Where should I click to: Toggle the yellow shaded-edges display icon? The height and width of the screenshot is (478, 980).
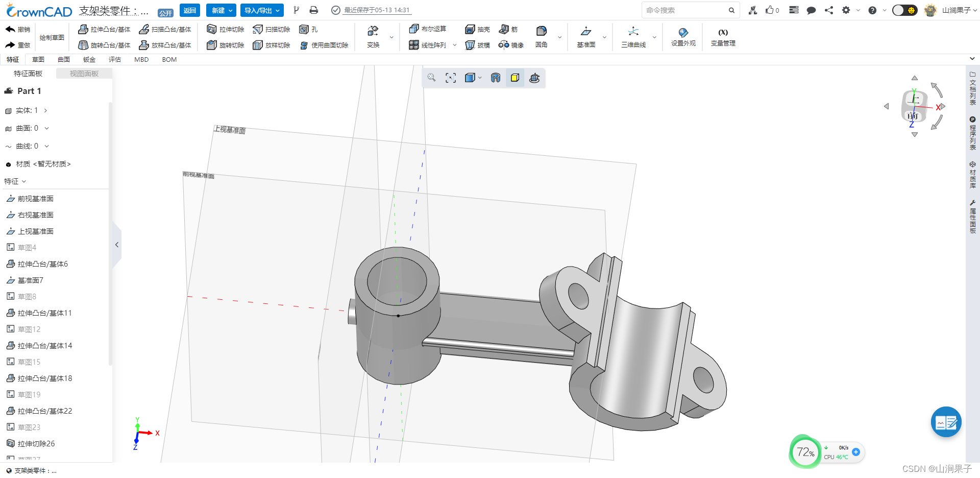pos(515,78)
